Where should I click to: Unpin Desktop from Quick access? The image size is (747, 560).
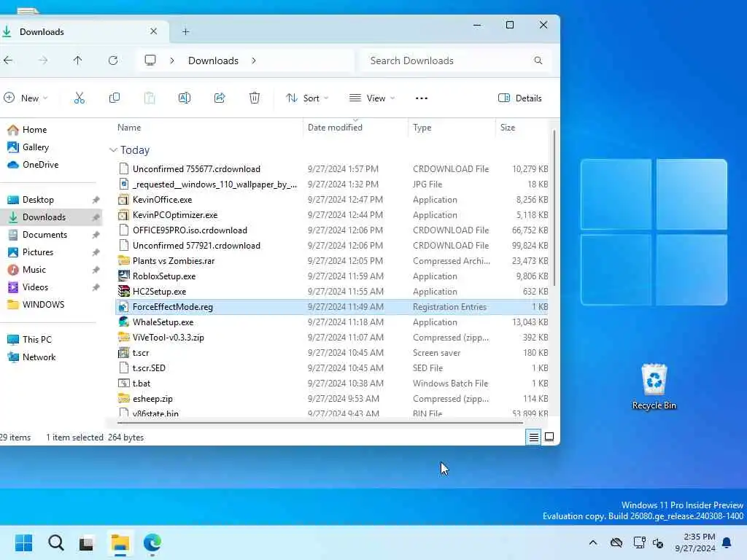(x=96, y=200)
